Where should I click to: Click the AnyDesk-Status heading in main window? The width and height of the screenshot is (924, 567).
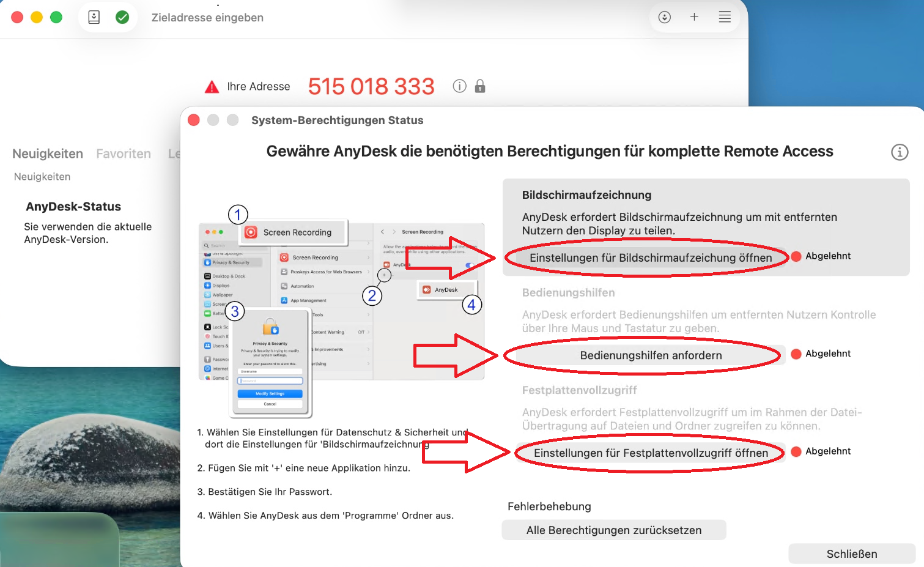click(73, 207)
